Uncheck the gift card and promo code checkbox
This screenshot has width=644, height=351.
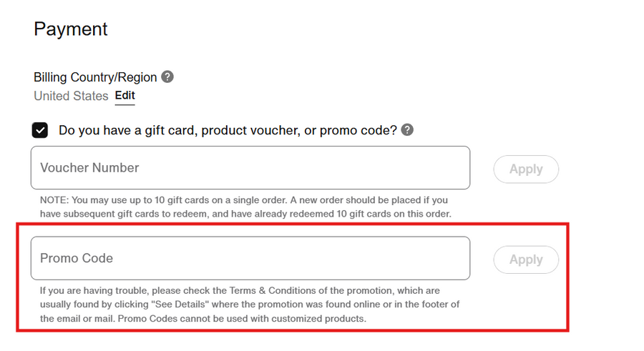click(x=40, y=130)
